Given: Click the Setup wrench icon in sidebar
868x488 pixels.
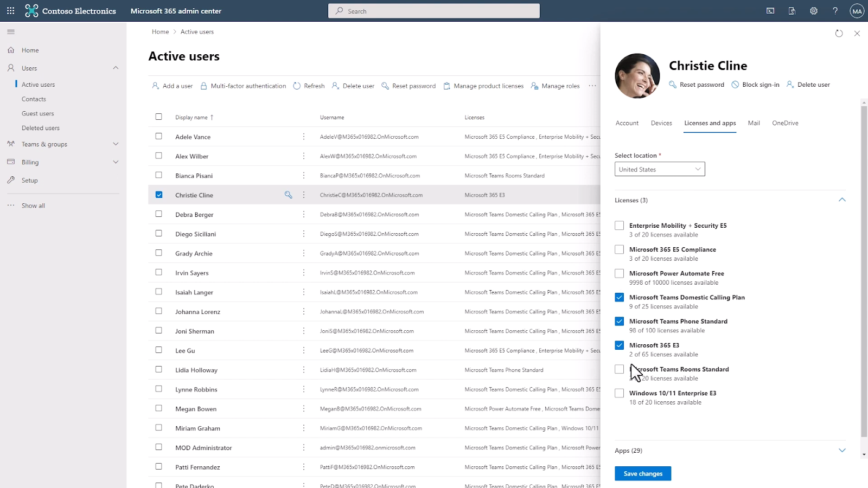Looking at the screenshot, I should coord(11,180).
